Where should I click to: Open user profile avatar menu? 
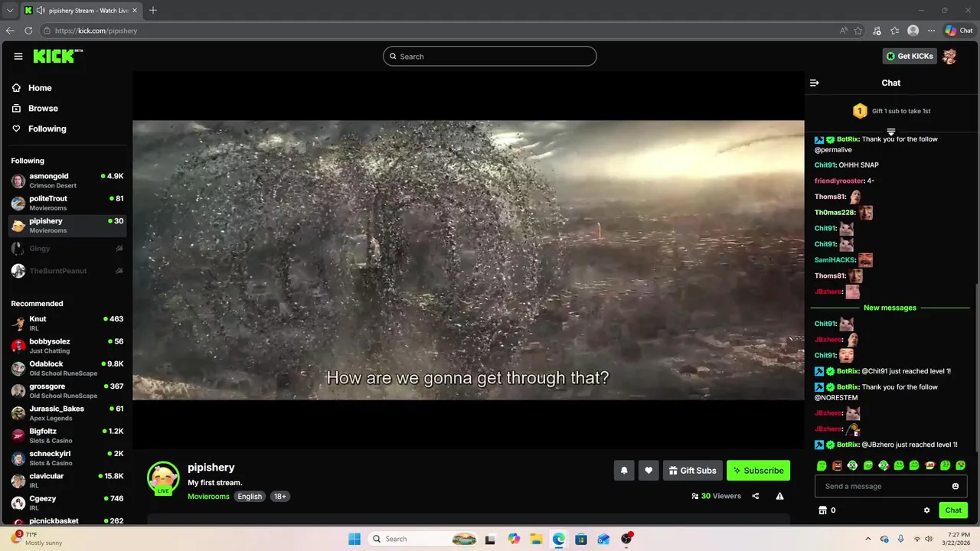pyautogui.click(x=949, y=56)
